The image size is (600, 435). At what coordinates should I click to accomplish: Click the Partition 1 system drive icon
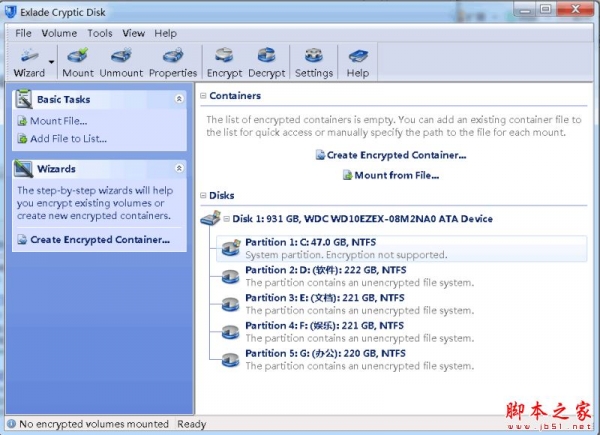[231, 248]
